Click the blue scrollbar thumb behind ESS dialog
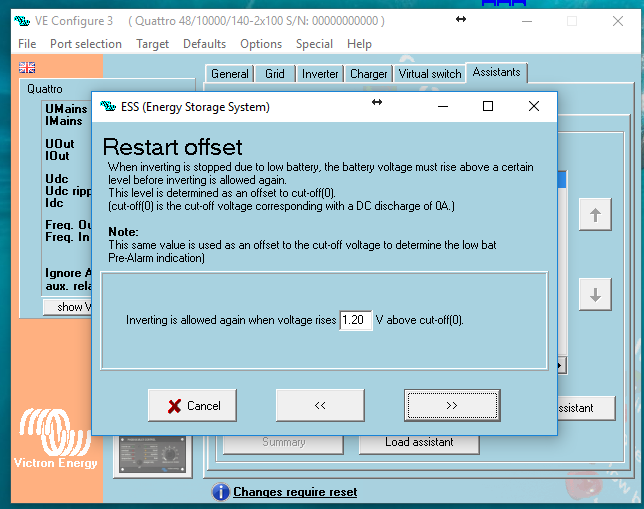The image size is (644, 509). click(x=562, y=179)
